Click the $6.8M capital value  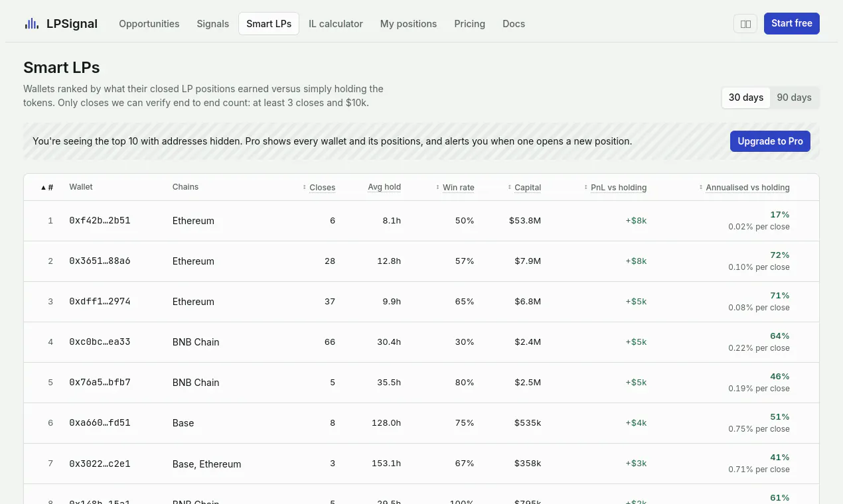tap(528, 302)
